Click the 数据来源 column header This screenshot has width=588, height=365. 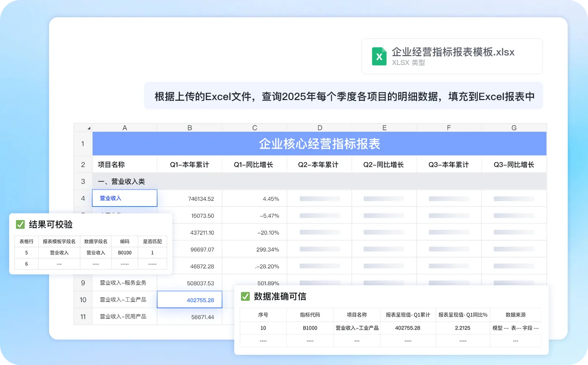pos(515,315)
